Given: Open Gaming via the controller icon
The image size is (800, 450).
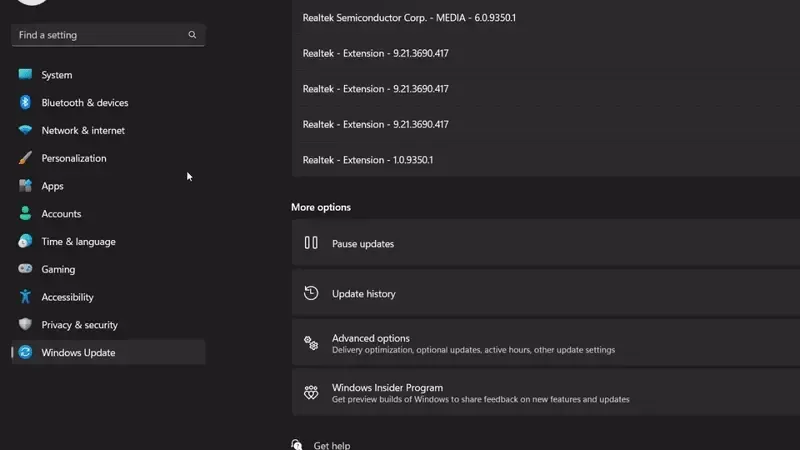Looking at the screenshot, I should 25,269.
